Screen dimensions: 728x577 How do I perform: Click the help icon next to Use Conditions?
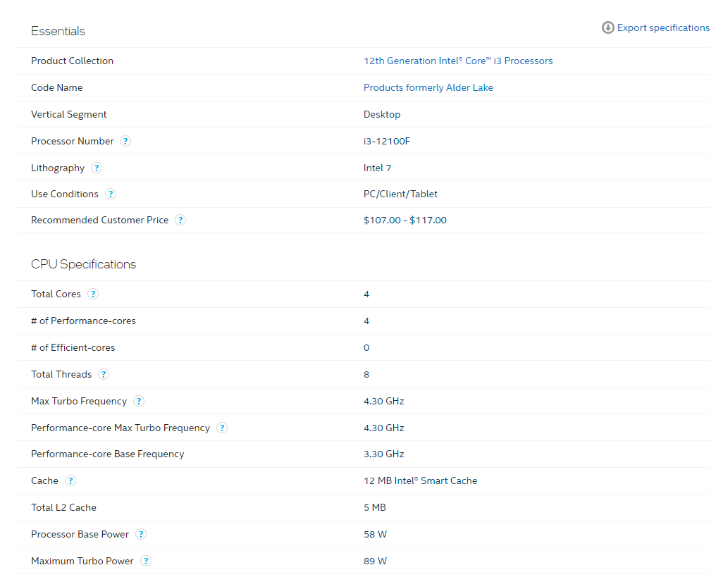(x=111, y=194)
